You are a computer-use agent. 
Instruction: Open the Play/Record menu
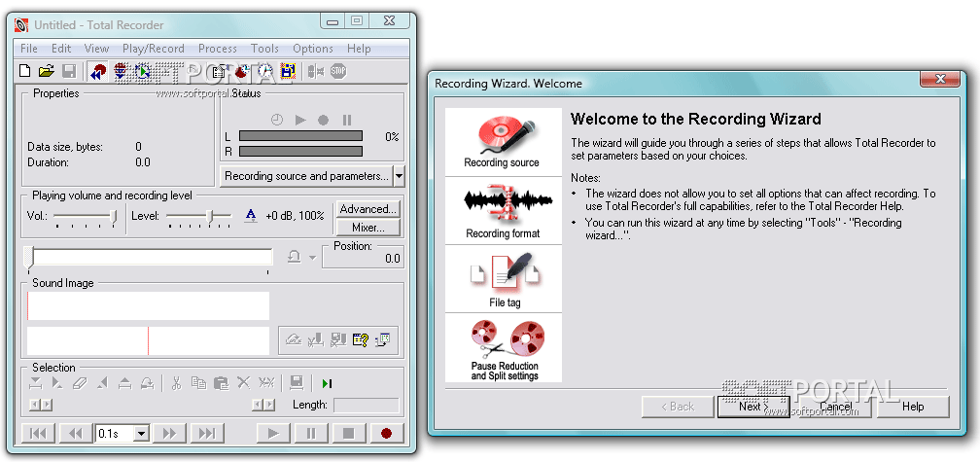[154, 48]
